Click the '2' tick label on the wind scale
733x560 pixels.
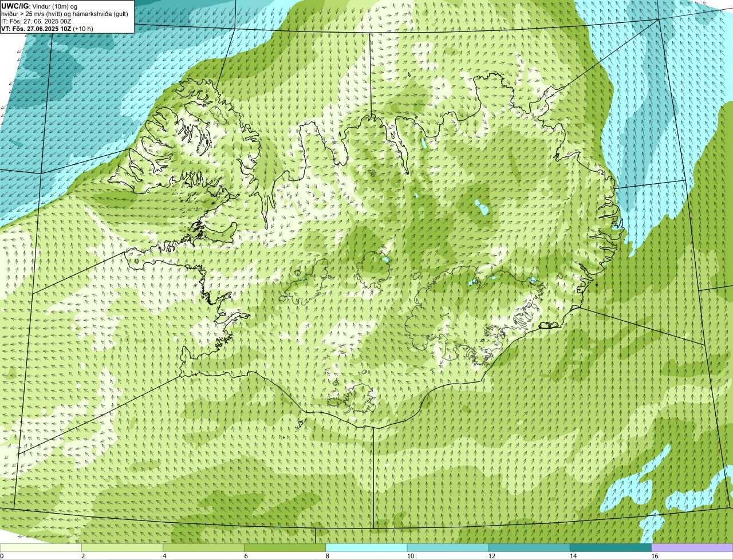(x=83, y=556)
